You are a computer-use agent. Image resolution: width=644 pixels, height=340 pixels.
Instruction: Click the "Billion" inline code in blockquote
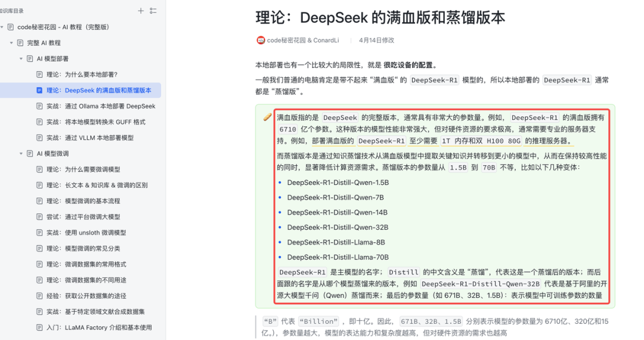[x=318, y=322]
